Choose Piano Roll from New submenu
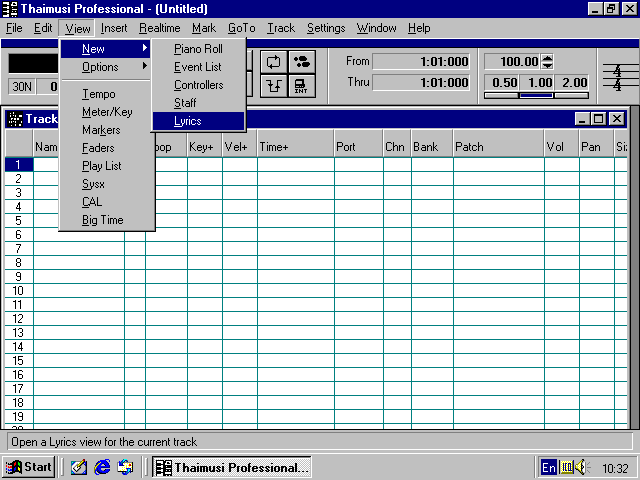This screenshot has height=480, width=640. [x=198, y=49]
